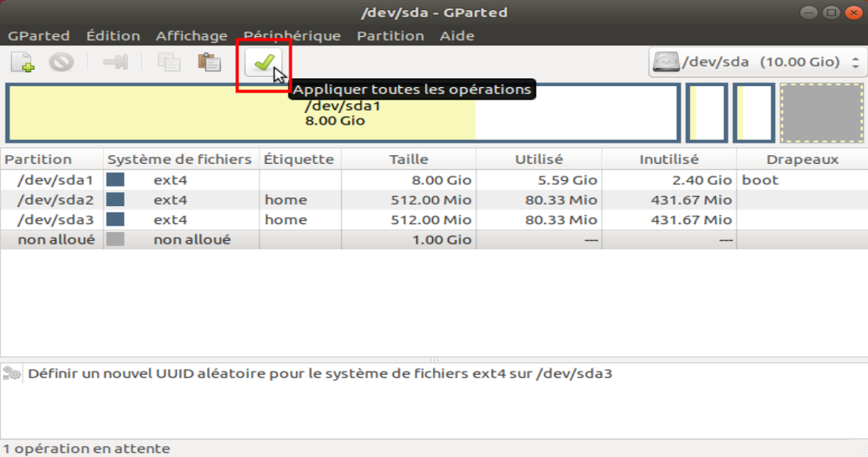Open the Périphérique menu

click(x=292, y=36)
